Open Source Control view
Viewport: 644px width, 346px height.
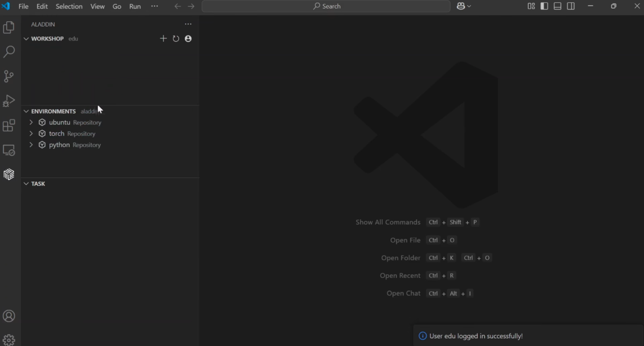point(8,76)
